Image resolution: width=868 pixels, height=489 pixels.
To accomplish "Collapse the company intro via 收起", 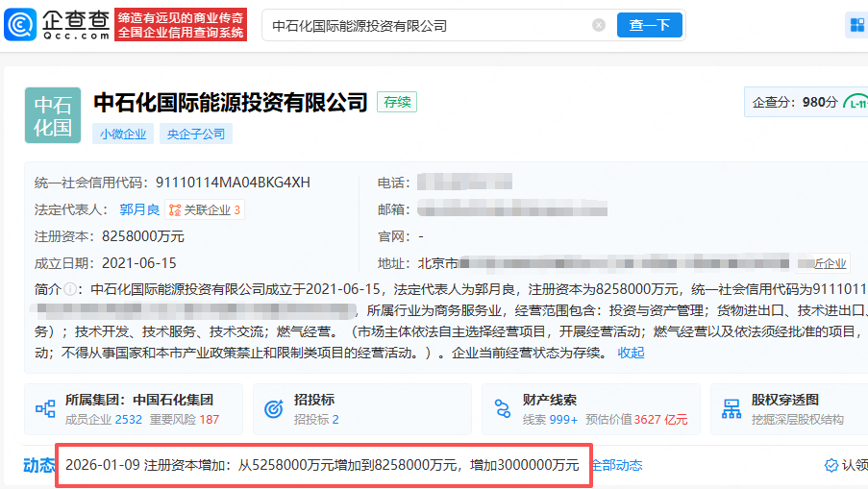I will click(632, 353).
